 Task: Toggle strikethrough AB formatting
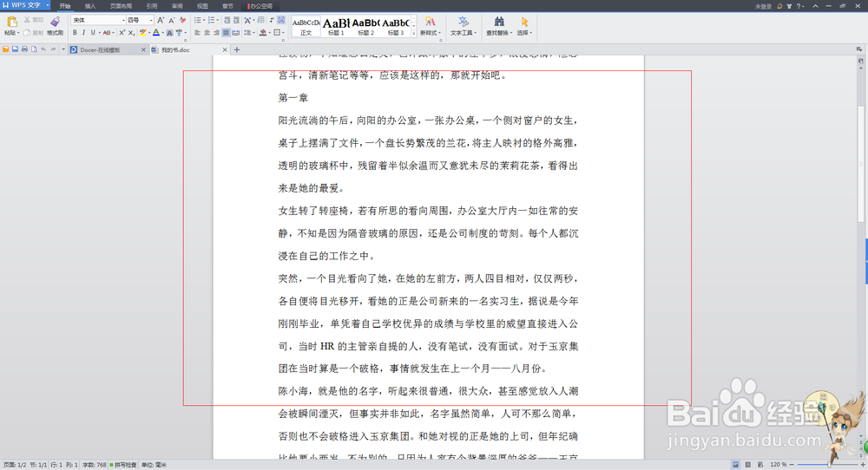pyautogui.click(x=106, y=33)
